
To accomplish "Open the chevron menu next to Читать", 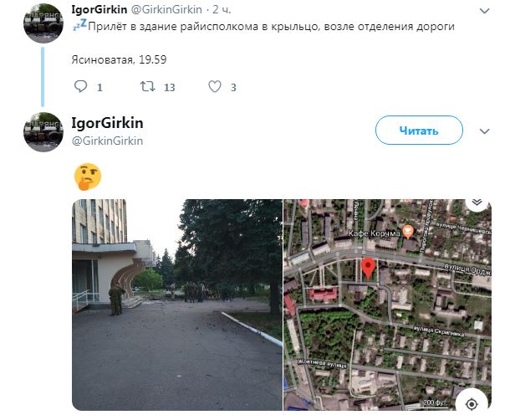I will tap(484, 131).
